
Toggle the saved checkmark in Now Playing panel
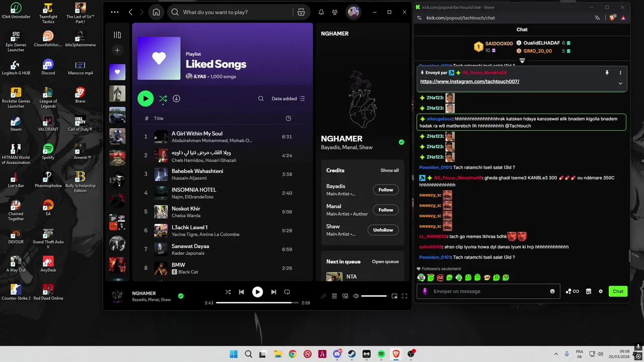coord(401,142)
